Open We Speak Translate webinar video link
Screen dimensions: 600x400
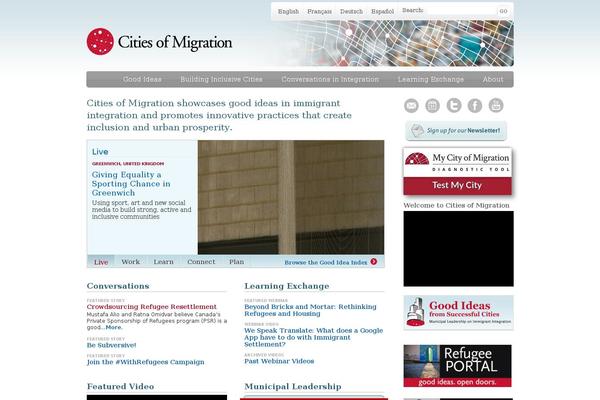(314, 337)
